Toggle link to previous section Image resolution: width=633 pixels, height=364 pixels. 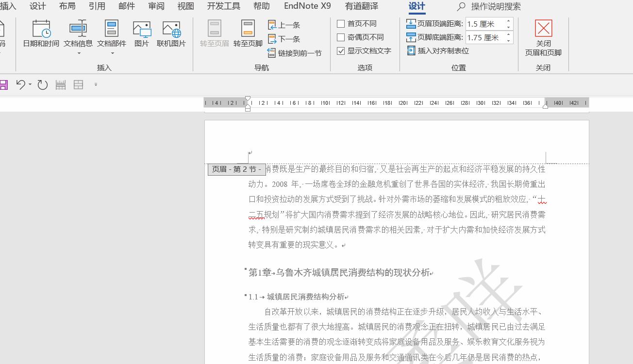coord(295,52)
